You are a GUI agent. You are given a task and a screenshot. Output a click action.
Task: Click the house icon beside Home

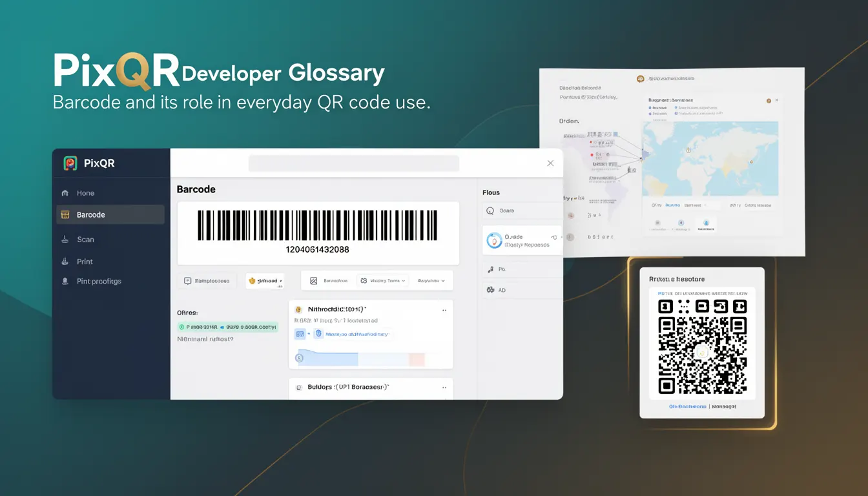[65, 193]
